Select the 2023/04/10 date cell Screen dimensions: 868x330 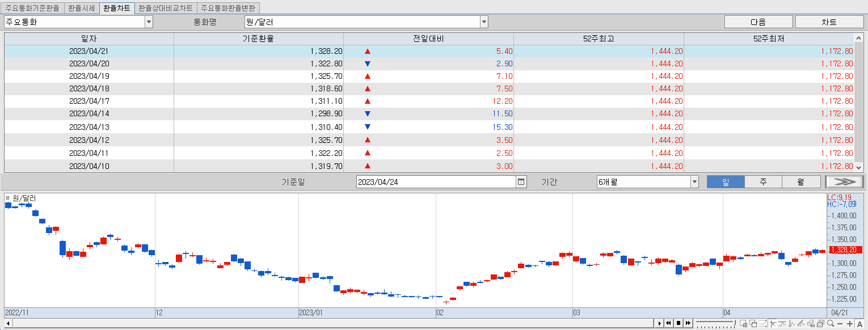(x=89, y=166)
